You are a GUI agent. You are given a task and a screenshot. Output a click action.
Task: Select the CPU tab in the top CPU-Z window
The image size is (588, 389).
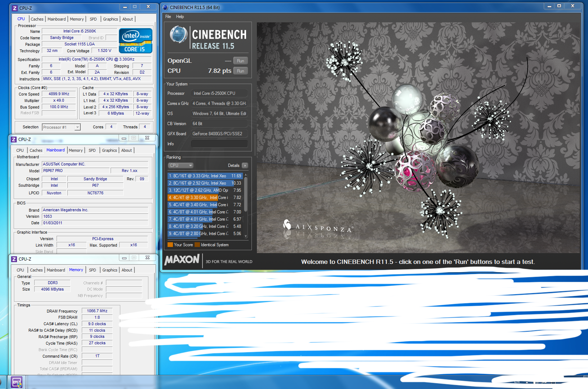[21, 19]
